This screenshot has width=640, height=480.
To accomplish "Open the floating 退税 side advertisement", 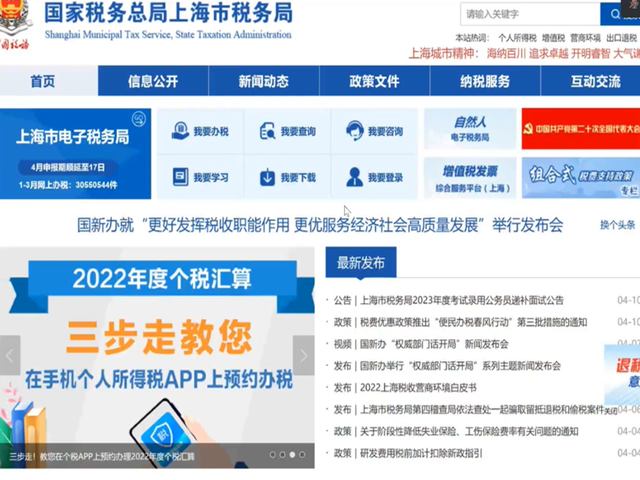I will coord(622,374).
